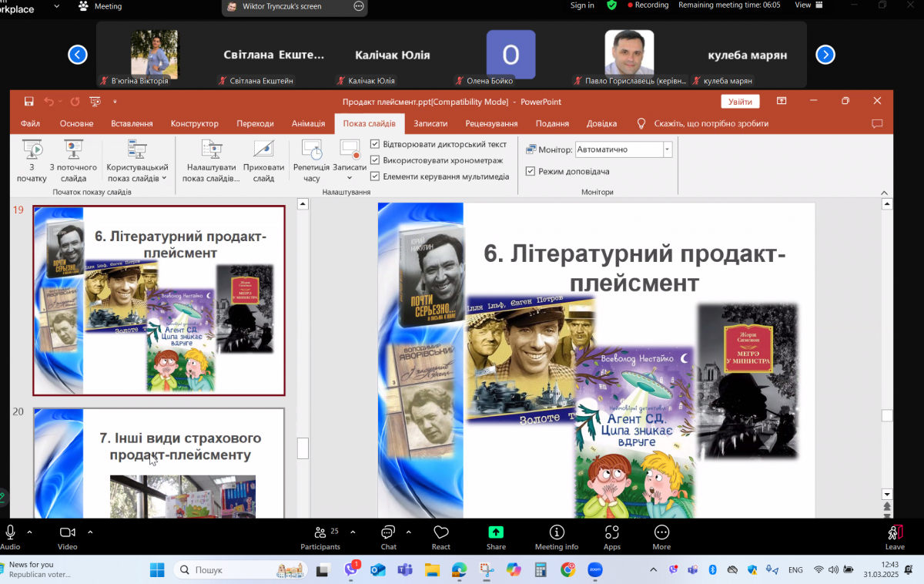Open the Ribbon Display Options icon
924x584 pixels.
(782, 101)
